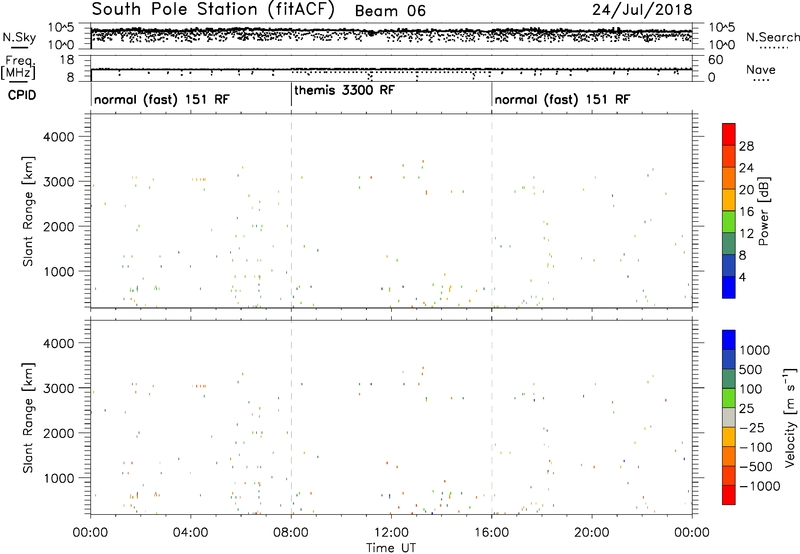Select the 'Freq. [MHz]' axis label

[19, 67]
